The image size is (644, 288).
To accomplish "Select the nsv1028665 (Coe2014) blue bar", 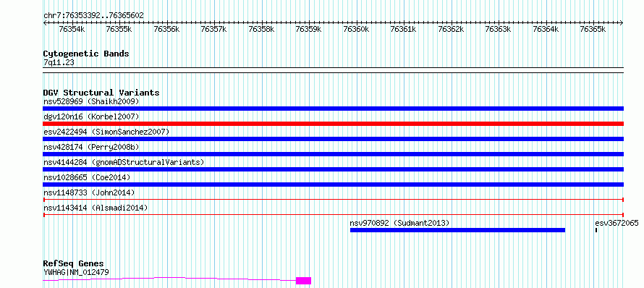I will pyautogui.click(x=333, y=185).
